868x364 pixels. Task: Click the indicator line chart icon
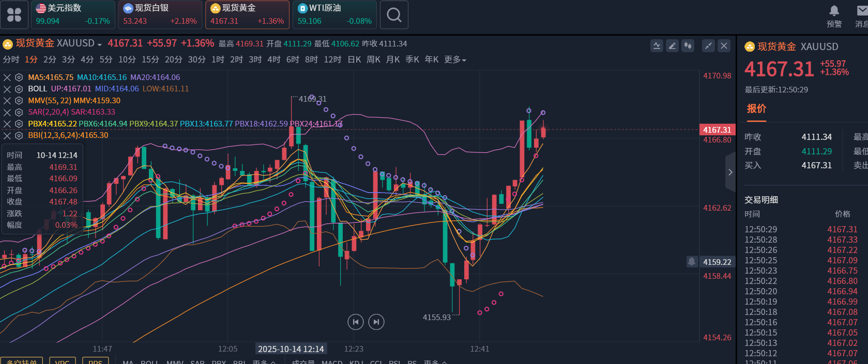click(x=657, y=46)
